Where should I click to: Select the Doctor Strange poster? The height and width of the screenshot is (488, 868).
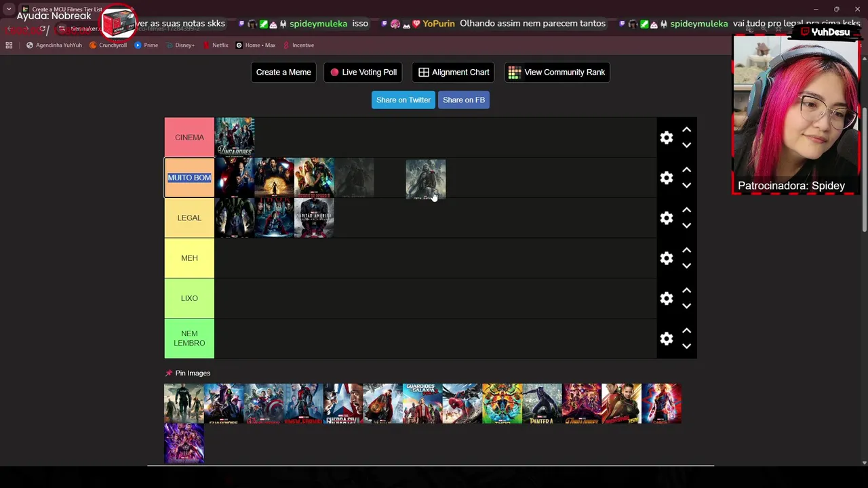[x=382, y=403]
